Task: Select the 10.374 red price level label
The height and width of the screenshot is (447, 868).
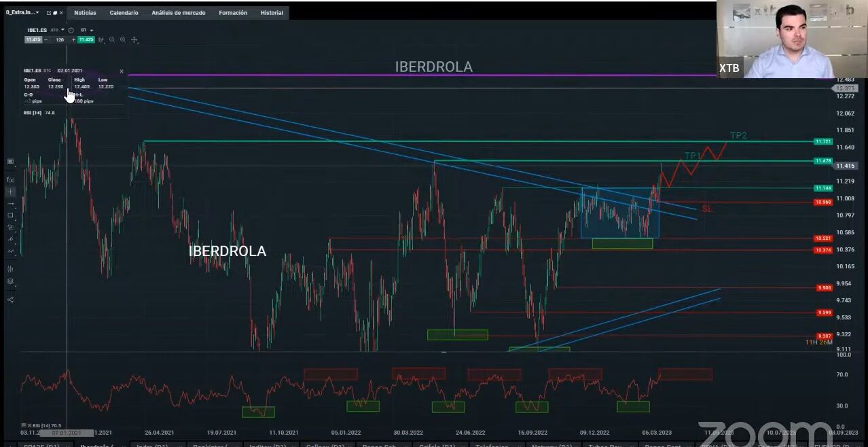Action: pos(823,250)
